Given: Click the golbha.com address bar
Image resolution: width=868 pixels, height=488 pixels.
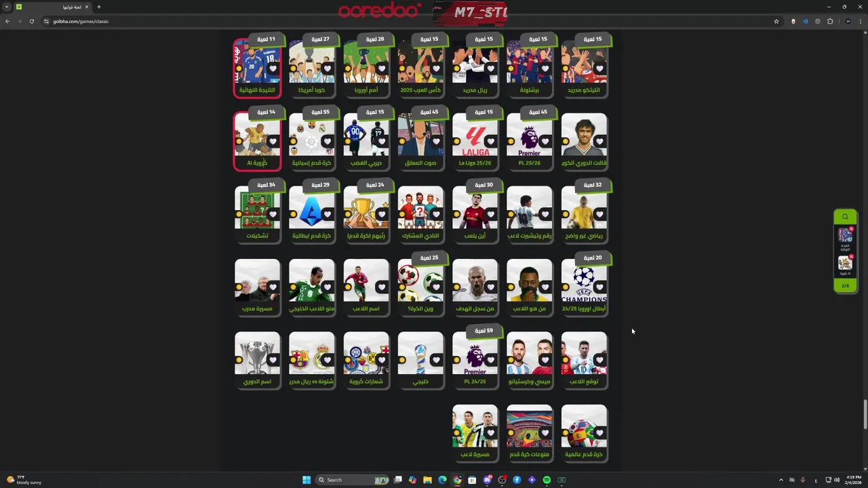Looking at the screenshot, I should [x=407, y=21].
